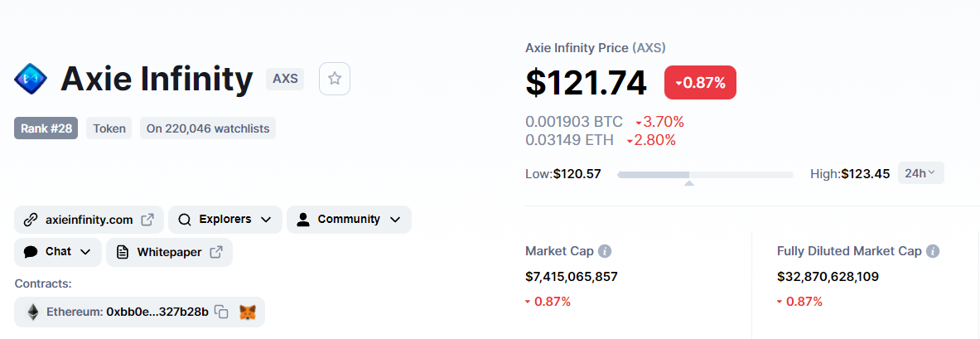This screenshot has height=339, width=980.
Task: Click the price range triangle marker
Action: click(688, 183)
